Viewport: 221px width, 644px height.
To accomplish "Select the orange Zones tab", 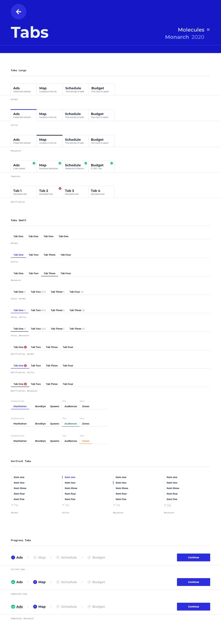I will click(x=86, y=441).
